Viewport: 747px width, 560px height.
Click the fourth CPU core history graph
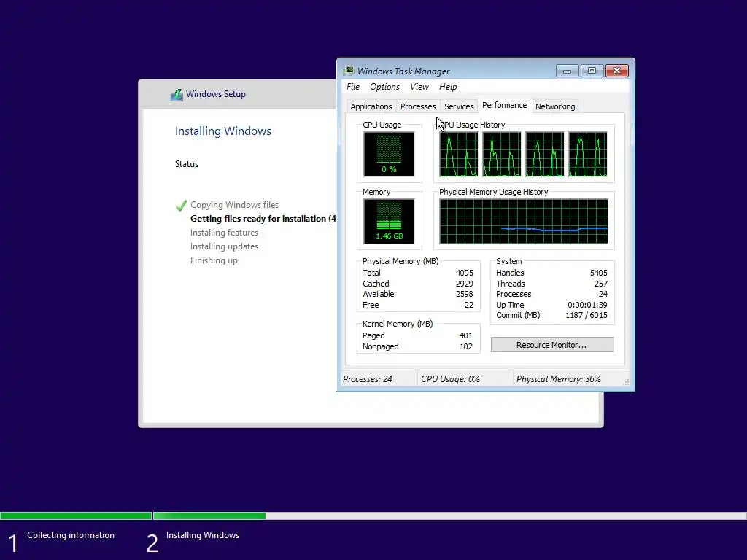pyautogui.click(x=588, y=155)
